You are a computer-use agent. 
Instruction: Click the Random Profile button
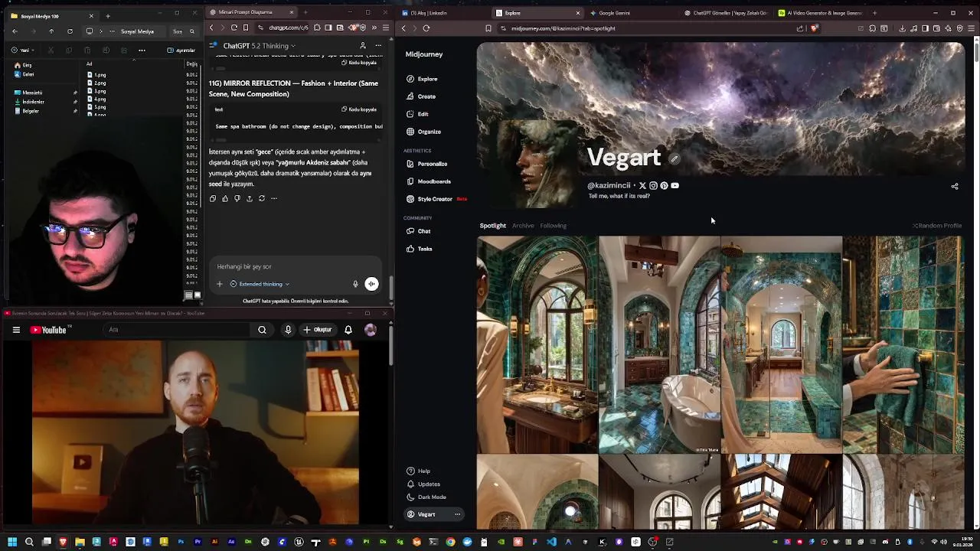click(937, 226)
